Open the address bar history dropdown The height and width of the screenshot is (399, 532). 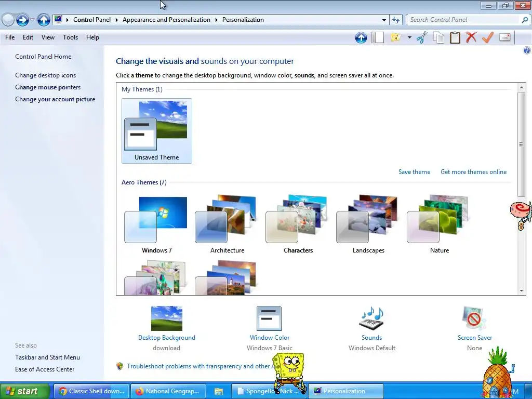pyautogui.click(x=384, y=20)
